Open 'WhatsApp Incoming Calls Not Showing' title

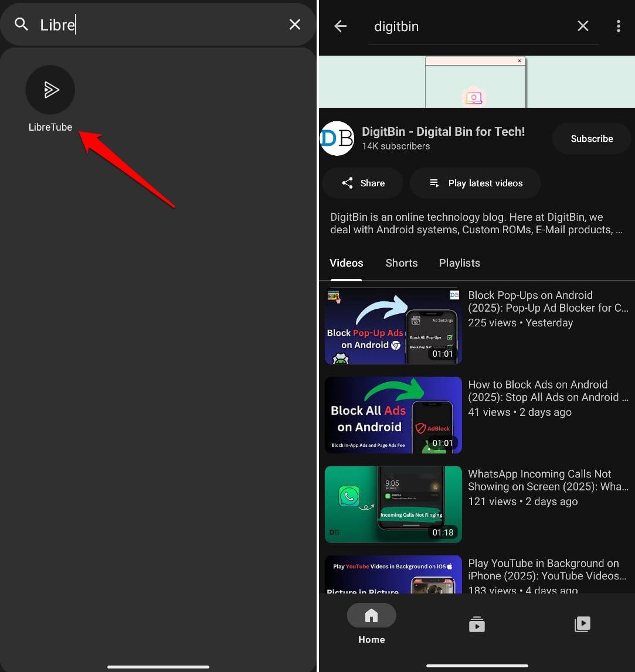[x=548, y=480]
